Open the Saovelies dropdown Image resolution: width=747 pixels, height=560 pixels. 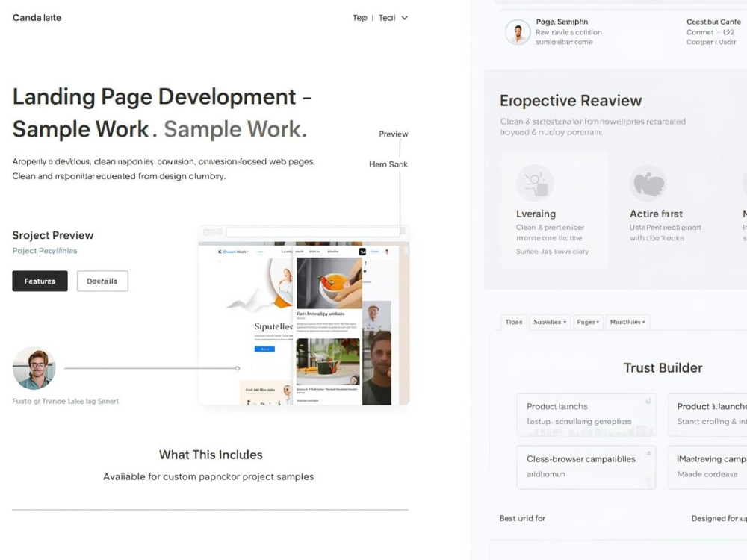click(550, 322)
